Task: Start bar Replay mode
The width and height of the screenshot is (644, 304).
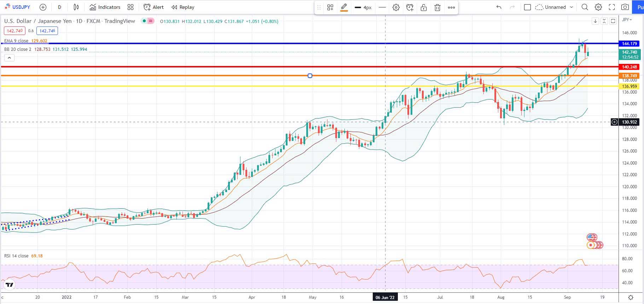Action: [183, 7]
